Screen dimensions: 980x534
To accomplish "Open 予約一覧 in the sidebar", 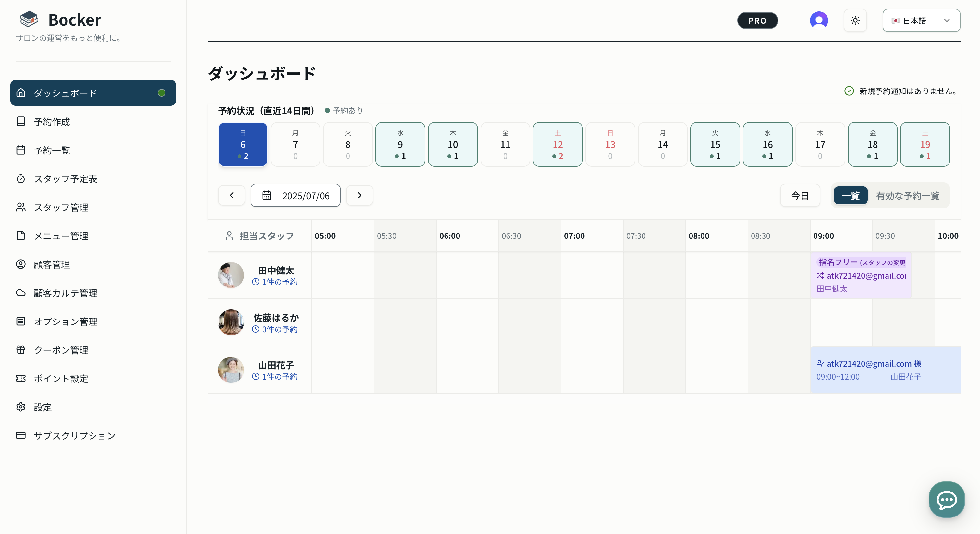I will (x=52, y=150).
